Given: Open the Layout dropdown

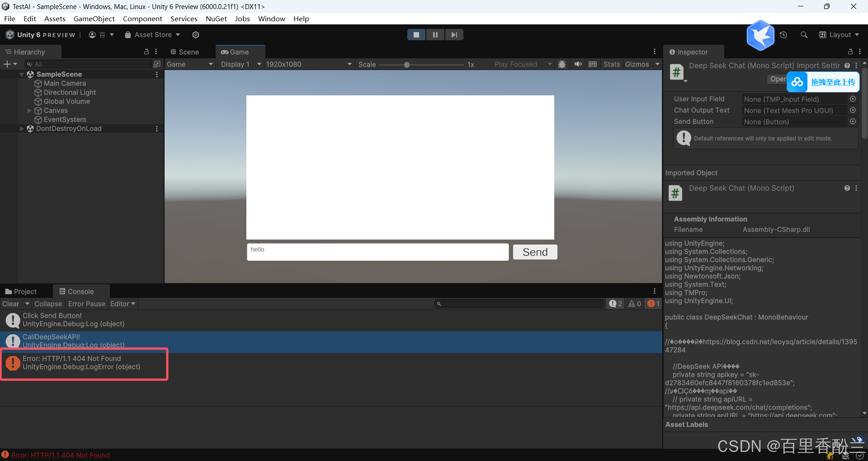Looking at the screenshot, I should (x=839, y=35).
